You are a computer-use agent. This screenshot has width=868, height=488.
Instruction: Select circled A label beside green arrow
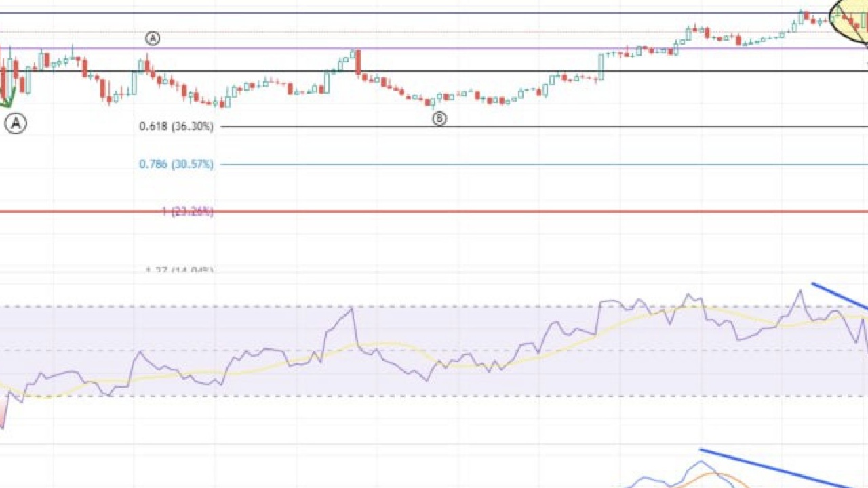[16, 123]
